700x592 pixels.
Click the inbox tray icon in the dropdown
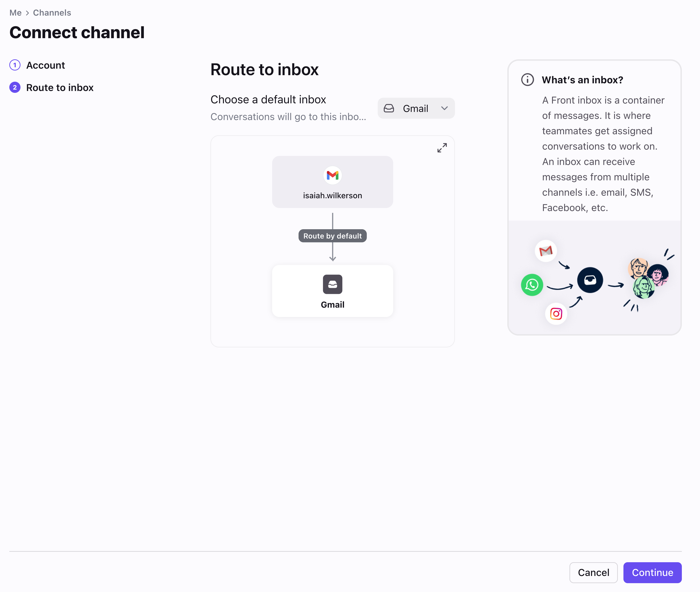(389, 108)
